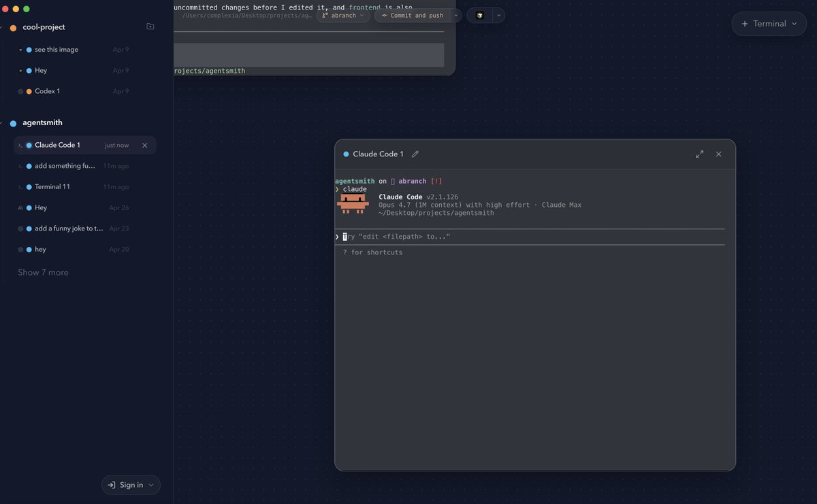Image resolution: width=817 pixels, height=504 pixels.
Task: Click the Claude Code pixel mascot logo
Action: pos(353,204)
